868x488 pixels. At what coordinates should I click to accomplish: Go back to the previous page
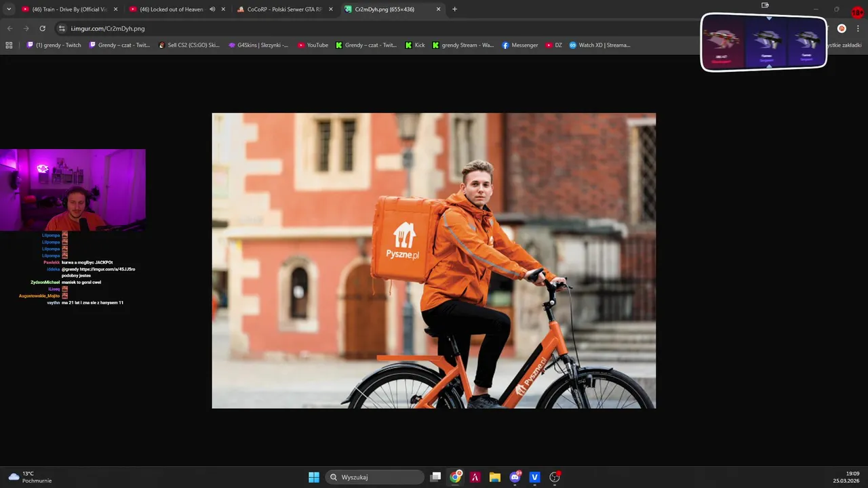point(9,28)
